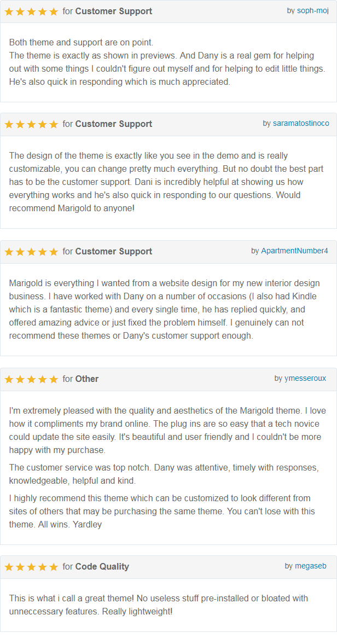Click the fifth star in soph-moj's review
This screenshot has width=337, height=644.
54,11
